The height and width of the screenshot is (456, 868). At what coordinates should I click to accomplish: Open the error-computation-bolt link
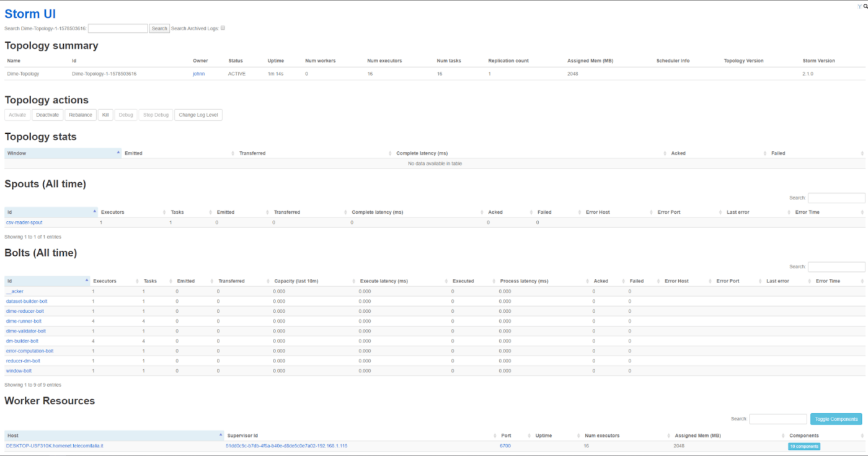(x=30, y=351)
